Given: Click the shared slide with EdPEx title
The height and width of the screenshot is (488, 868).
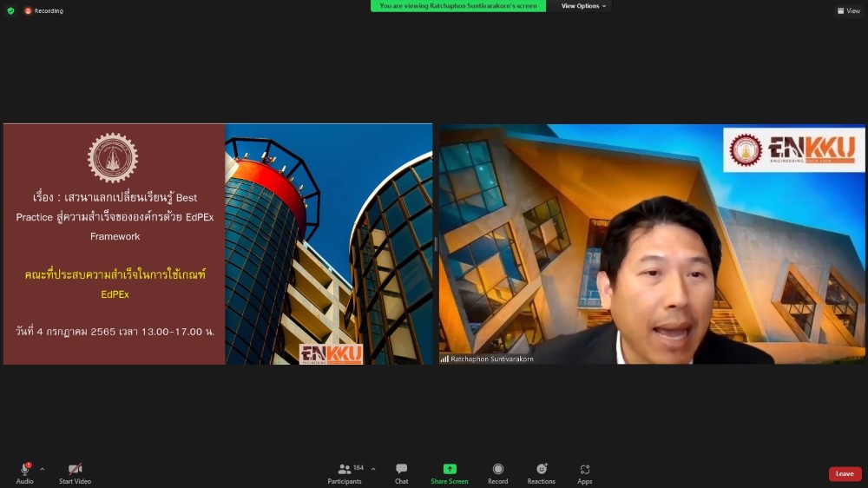Looking at the screenshot, I should pyautogui.click(x=217, y=243).
